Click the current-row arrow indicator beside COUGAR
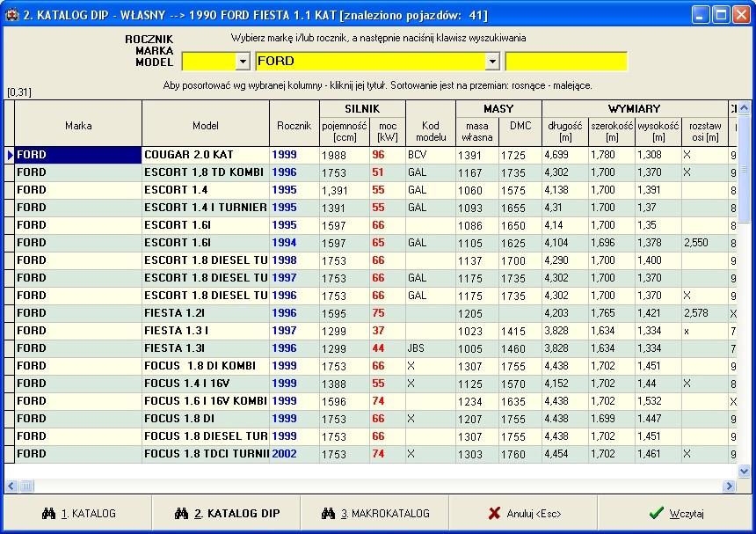Image resolution: width=756 pixels, height=534 pixels. coord(10,155)
